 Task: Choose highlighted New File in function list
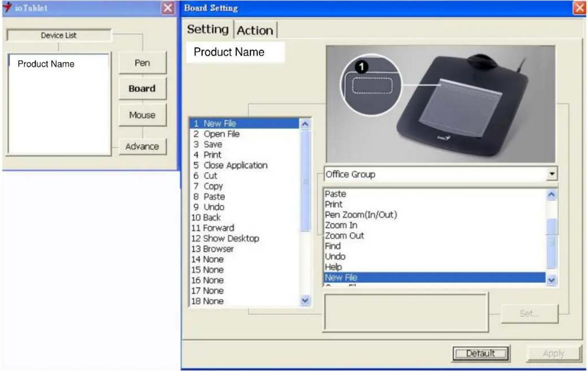[435, 277]
